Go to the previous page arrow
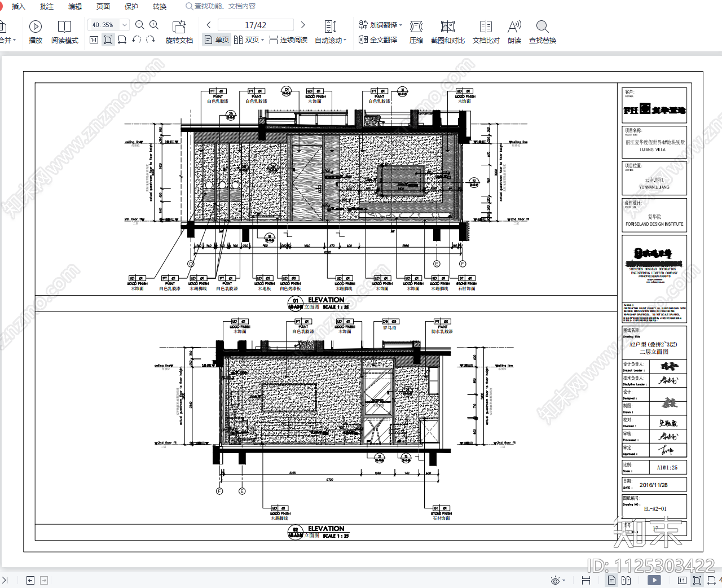This screenshot has height=588, width=722. (x=209, y=25)
